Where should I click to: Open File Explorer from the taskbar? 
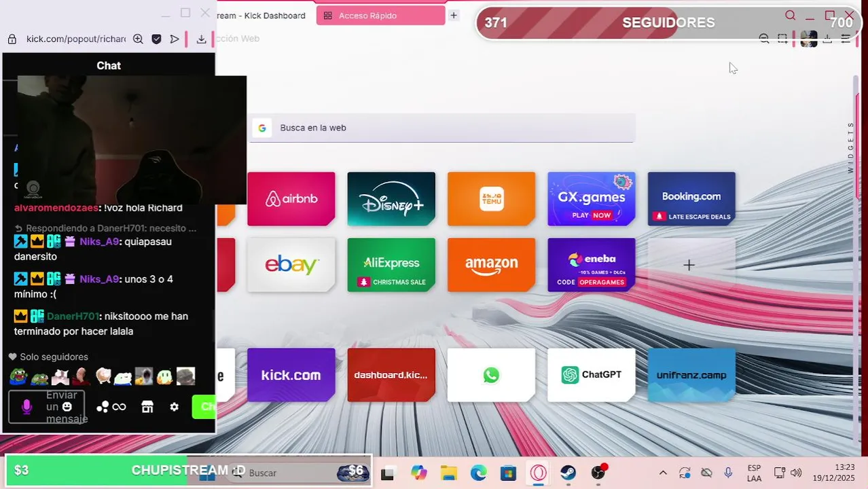point(449,473)
